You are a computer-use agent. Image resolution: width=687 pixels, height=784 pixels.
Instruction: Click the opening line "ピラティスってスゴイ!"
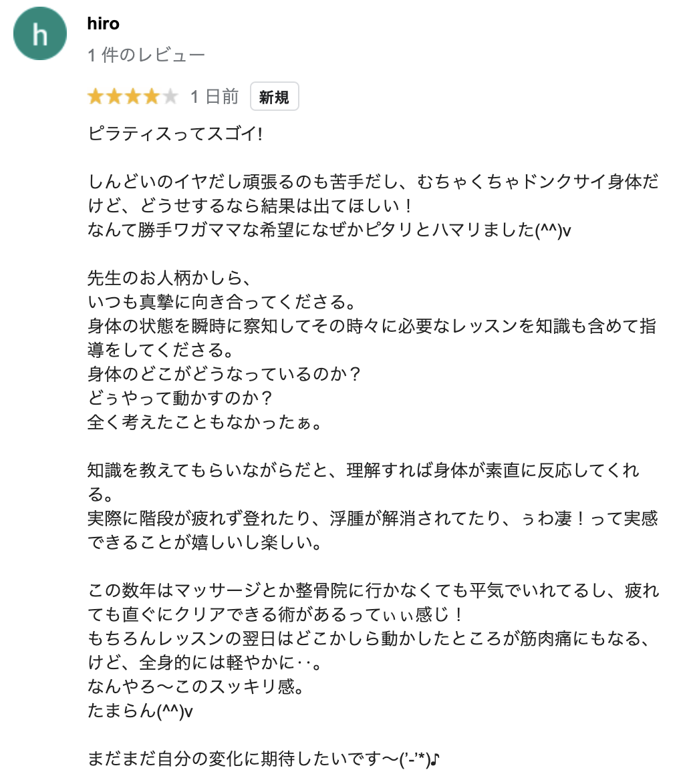point(175,134)
